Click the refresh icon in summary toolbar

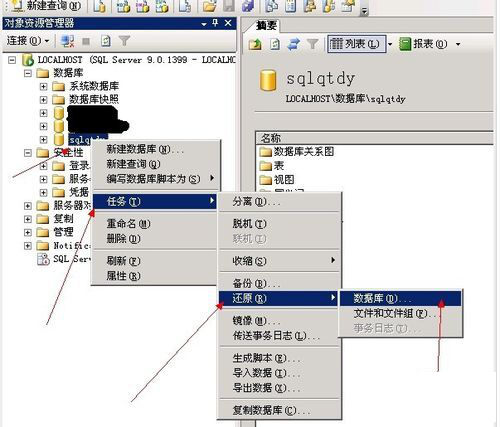pyautogui.click(x=275, y=44)
